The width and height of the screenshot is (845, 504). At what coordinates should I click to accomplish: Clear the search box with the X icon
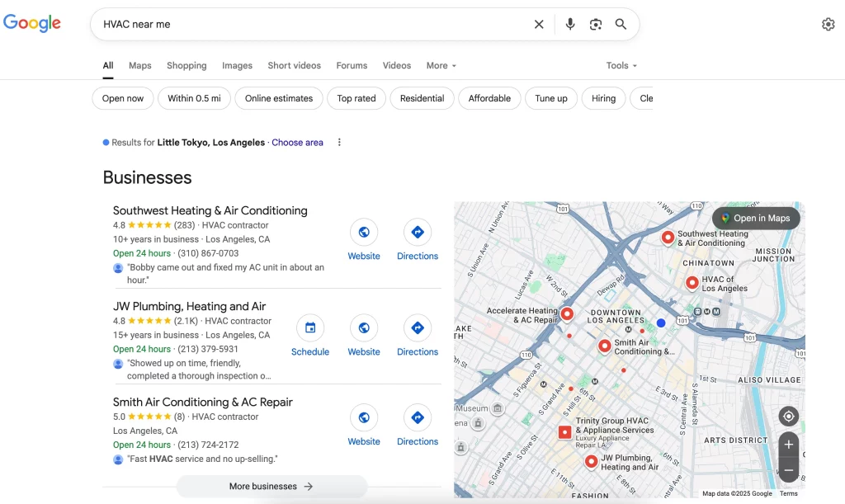pos(539,24)
